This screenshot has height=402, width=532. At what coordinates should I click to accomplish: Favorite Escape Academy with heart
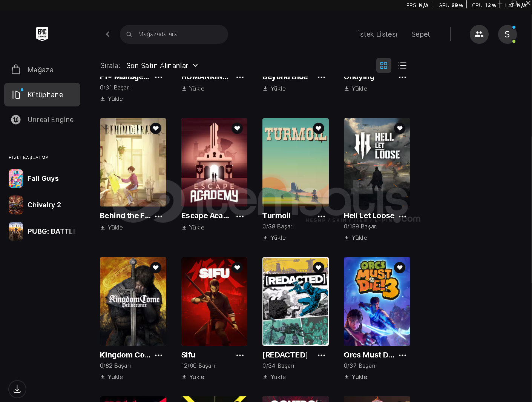pyautogui.click(x=237, y=129)
